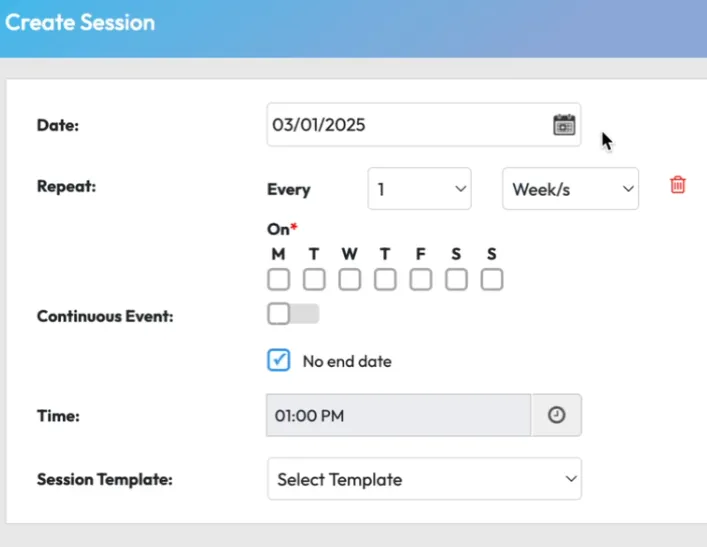Click the 01:00 PM time field
707x547 pixels.
point(398,415)
